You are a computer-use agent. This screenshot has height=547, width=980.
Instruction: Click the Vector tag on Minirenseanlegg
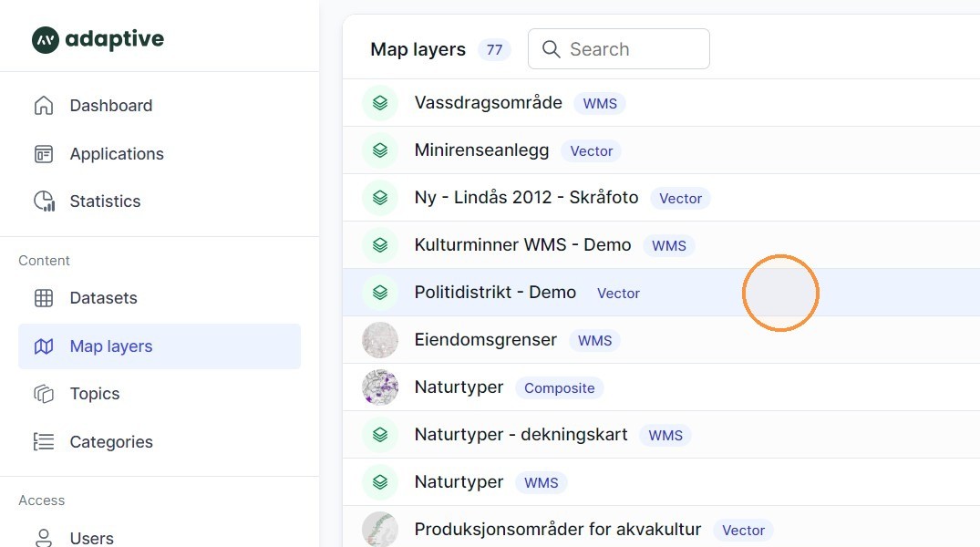(592, 150)
